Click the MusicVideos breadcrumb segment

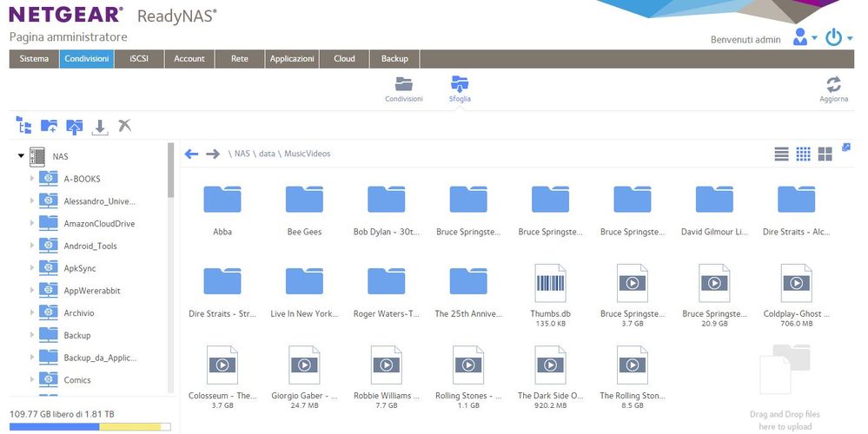pyautogui.click(x=308, y=154)
